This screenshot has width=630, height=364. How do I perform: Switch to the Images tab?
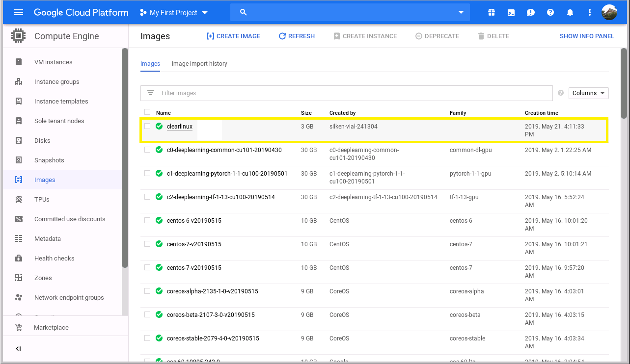point(150,64)
